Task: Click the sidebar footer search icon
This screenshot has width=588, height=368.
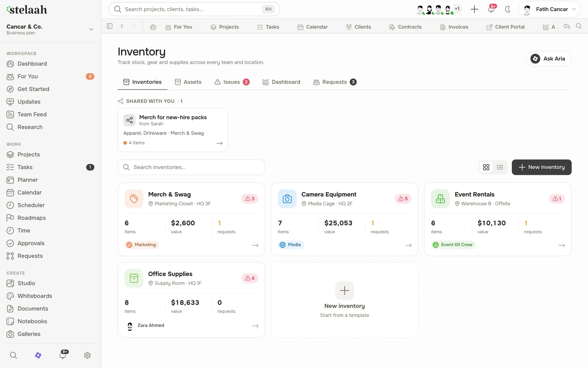Action: click(14, 355)
